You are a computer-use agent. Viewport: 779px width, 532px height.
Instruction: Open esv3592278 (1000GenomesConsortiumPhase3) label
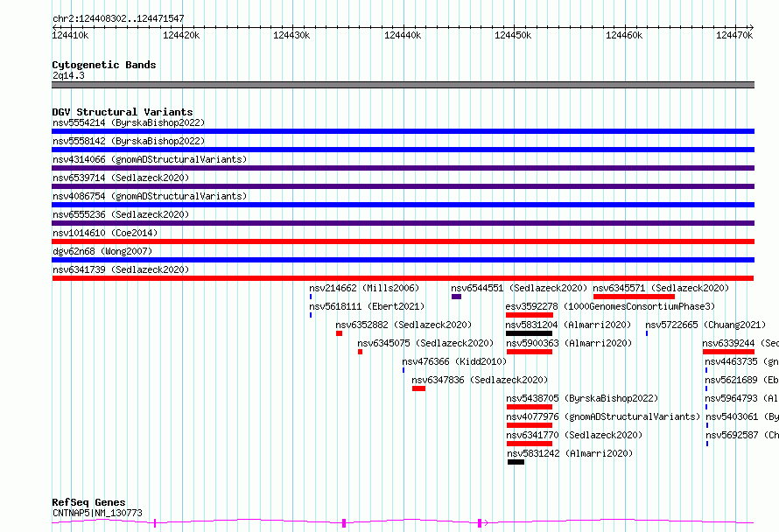[x=610, y=306]
